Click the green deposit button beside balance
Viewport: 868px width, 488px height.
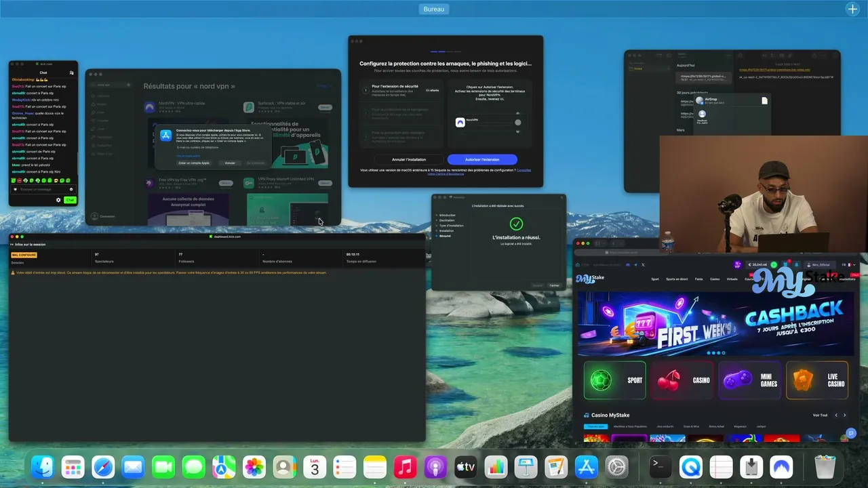[x=774, y=264]
